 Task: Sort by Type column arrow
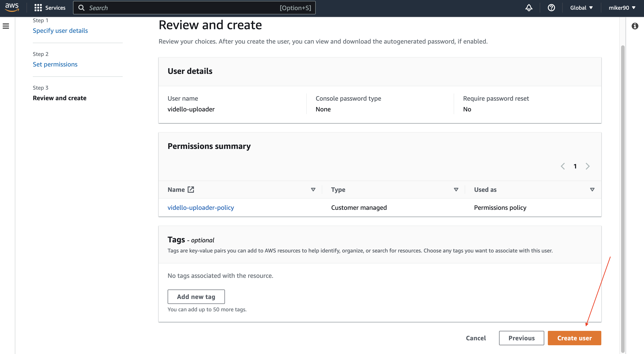[456, 190]
